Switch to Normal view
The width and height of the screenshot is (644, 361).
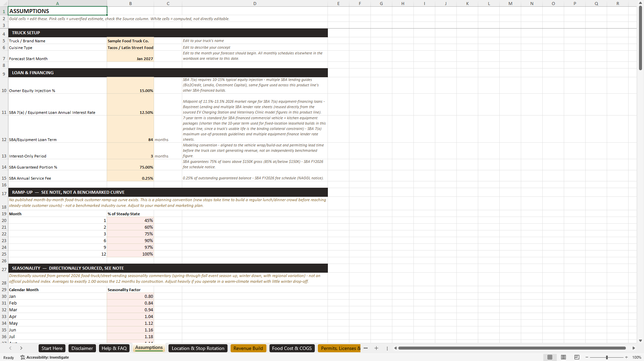(550, 357)
